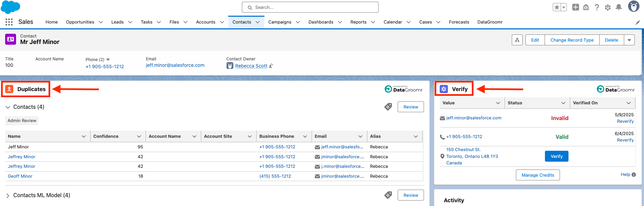This screenshot has height=206, width=644.
Task: Click the Favorites star icon
Action: [x=557, y=7]
